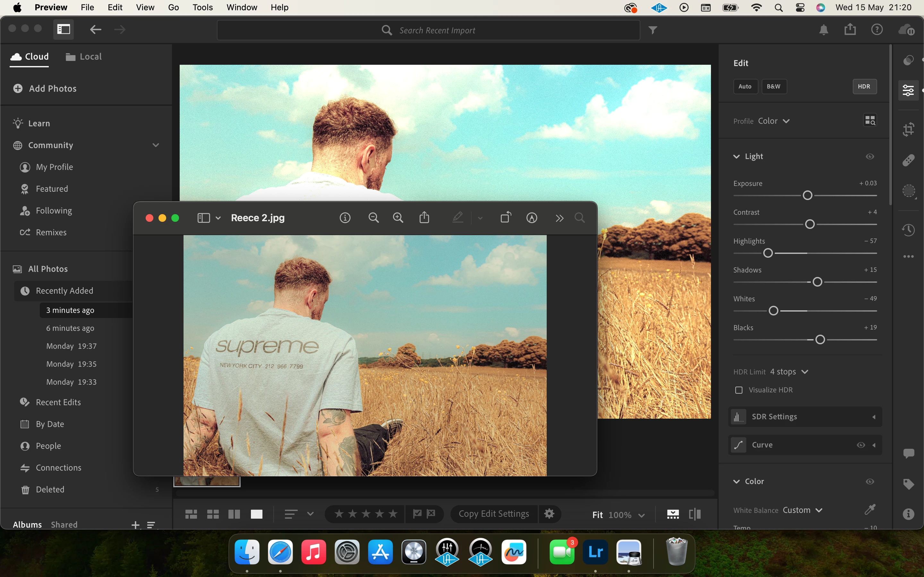Click the filter funnel icon
This screenshot has width=924, height=577.
(x=653, y=30)
